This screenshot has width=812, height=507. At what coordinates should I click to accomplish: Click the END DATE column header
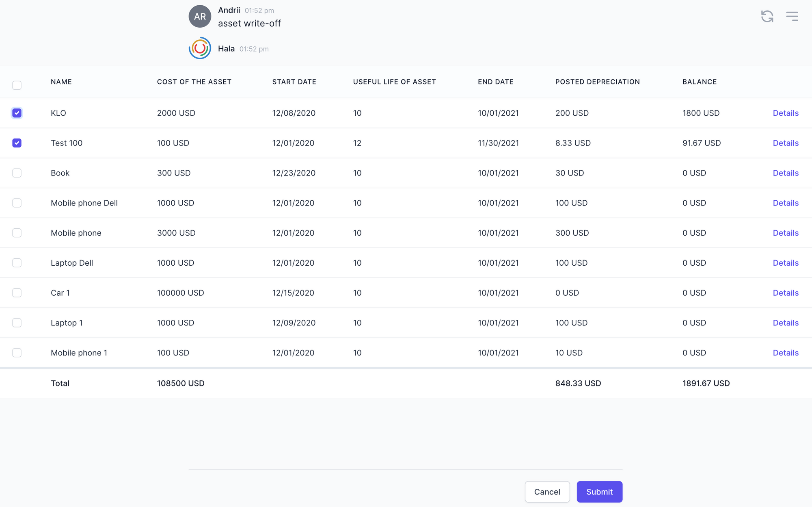(496, 82)
